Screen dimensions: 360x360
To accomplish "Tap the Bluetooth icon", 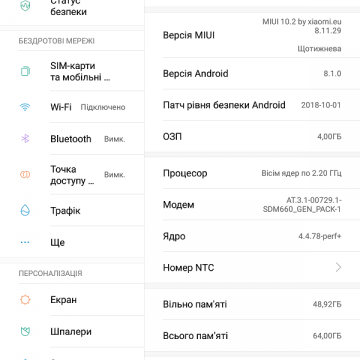I will [x=25, y=139].
